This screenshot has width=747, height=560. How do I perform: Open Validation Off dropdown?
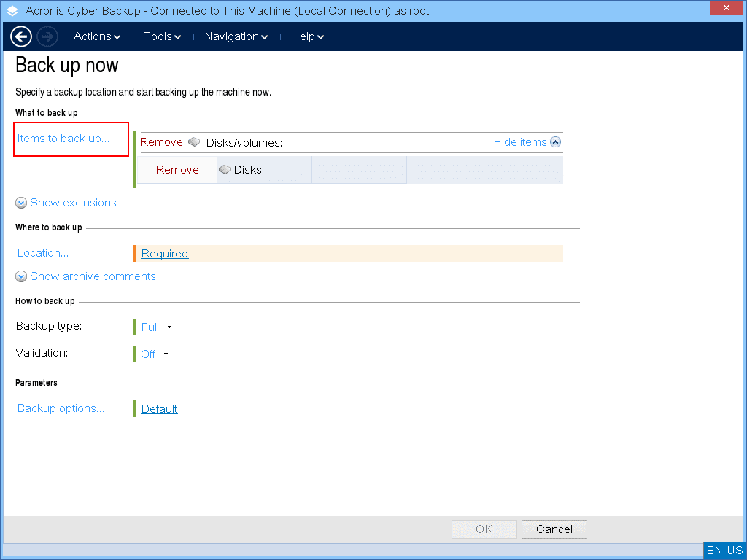pyautogui.click(x=155, y=354)
